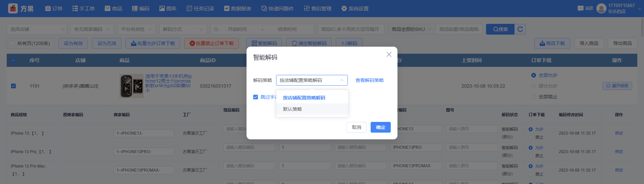
Task: Click the 导入商品 button
Action: pyautogui.click(x=589, y=43)
